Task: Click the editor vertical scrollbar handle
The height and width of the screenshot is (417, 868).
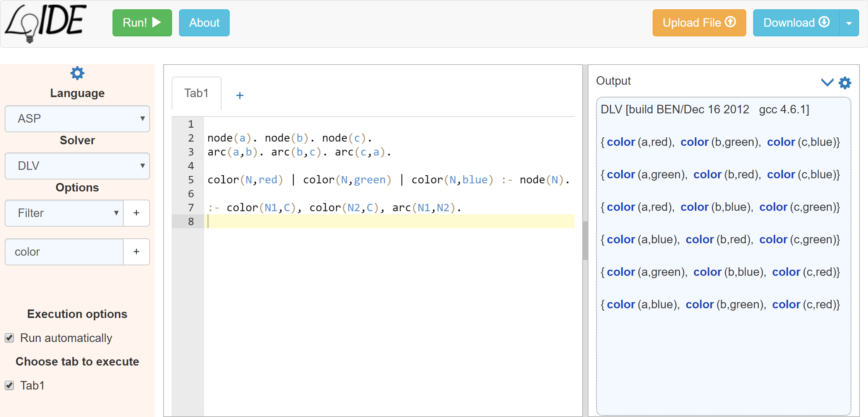Action: pos(585,240)
